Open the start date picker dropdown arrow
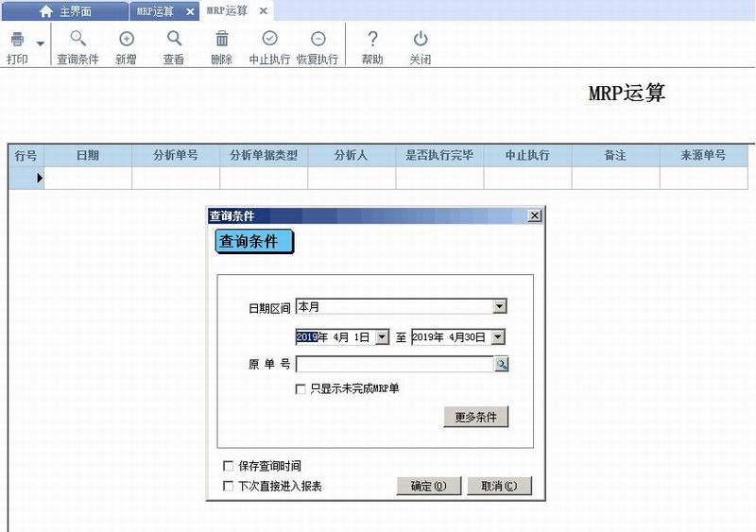Screen dimensions: 756x532 (382, 336)
